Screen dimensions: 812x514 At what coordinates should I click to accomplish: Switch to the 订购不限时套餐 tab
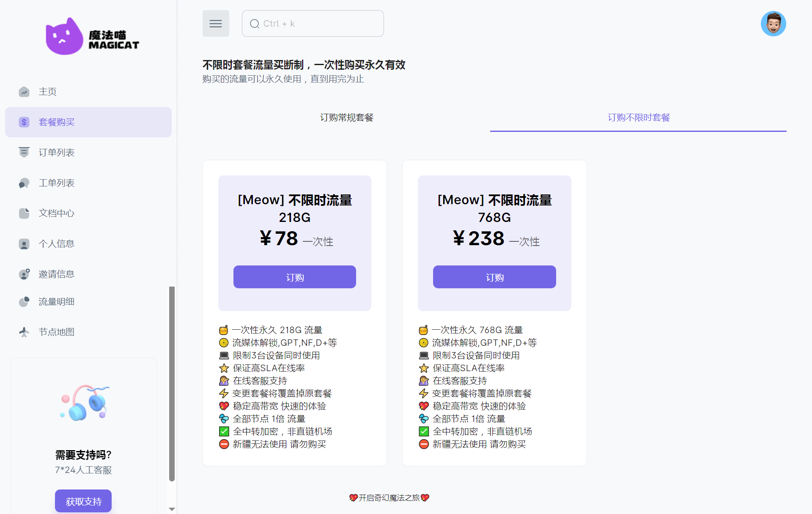(x=638, y=118)
